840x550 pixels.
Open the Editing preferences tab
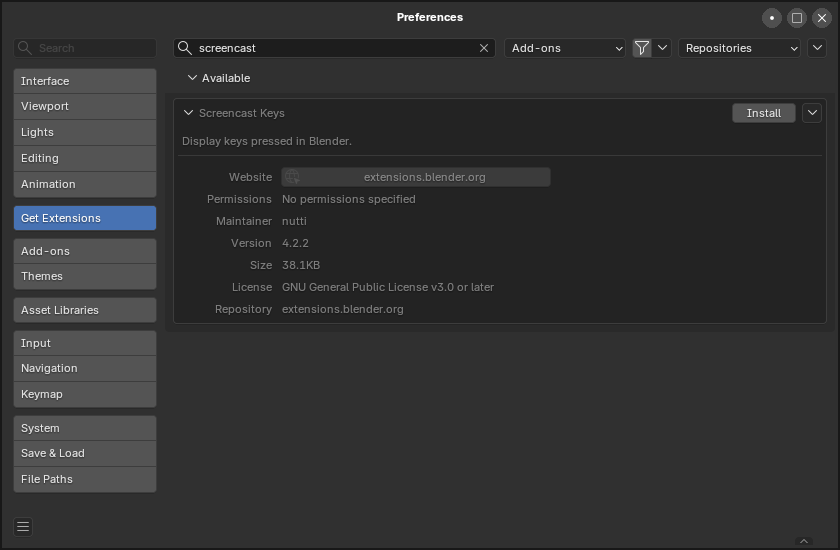click(x=85, y=159)
